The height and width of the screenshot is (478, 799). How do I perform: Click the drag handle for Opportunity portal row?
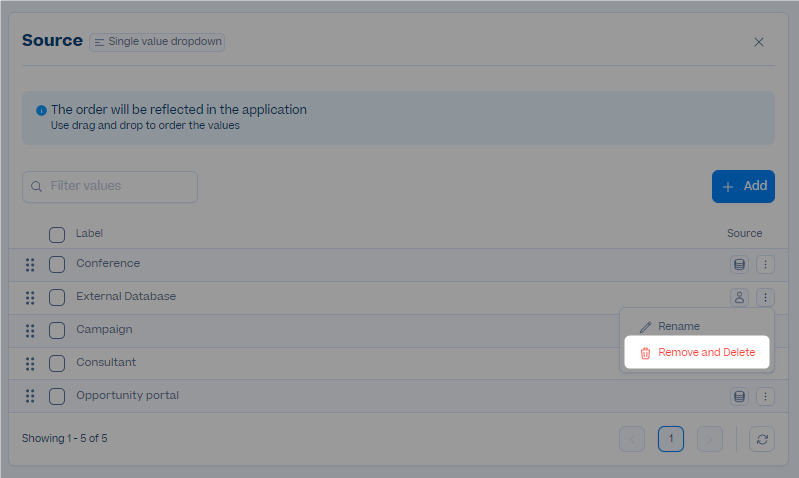30,396
